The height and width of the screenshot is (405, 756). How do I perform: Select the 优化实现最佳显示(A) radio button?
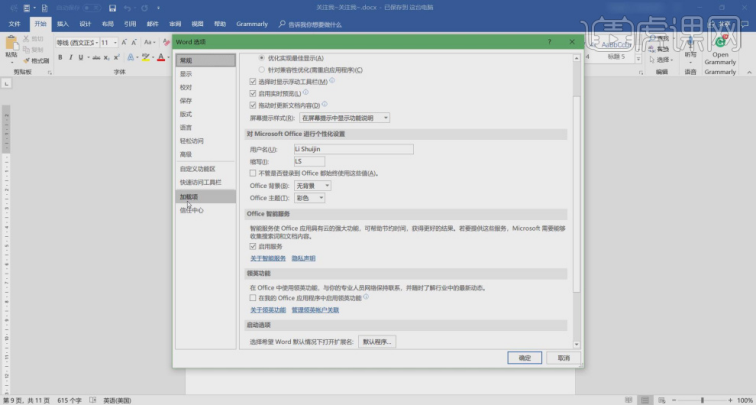(x=262, y=58)
